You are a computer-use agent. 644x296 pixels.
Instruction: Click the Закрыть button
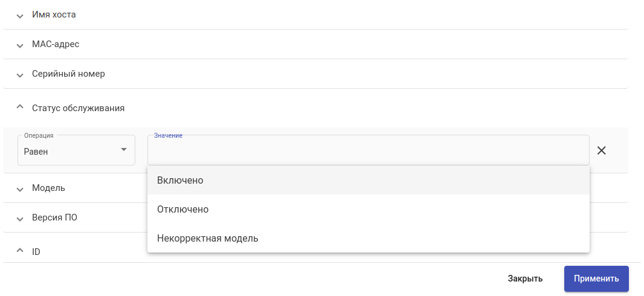524,278
